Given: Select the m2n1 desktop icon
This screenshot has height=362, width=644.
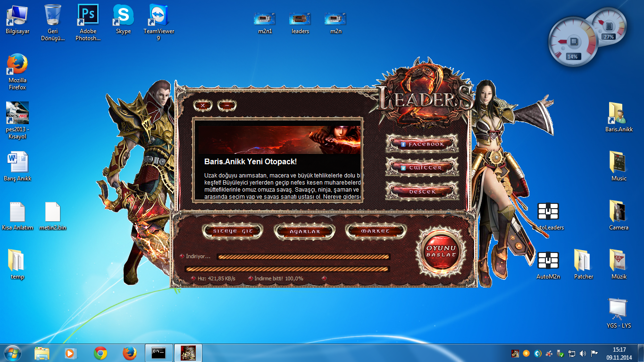Looking at the screenshot, I should [x=265, y=23].
